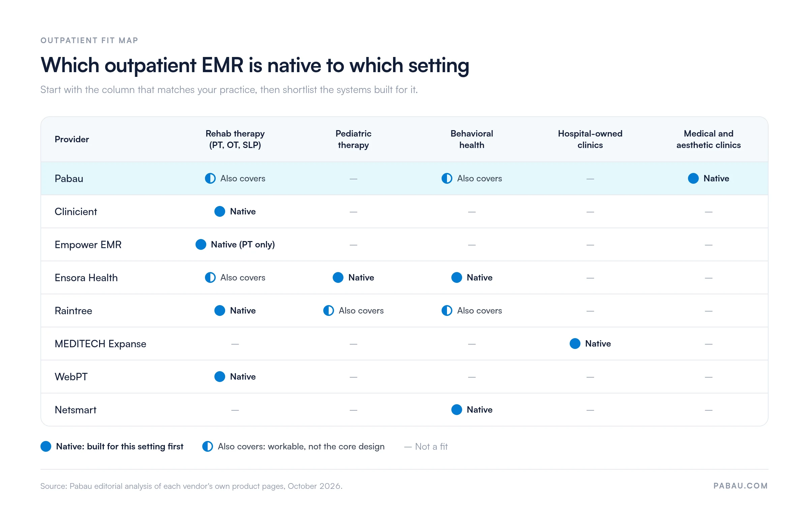
Task: Click the Native dot in the WebPT row
Action: tap(219, 376)
